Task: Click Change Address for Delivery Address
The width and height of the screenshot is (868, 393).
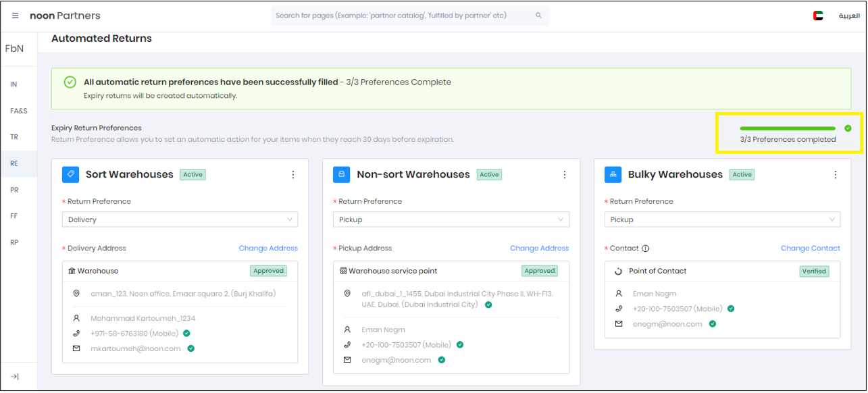Action: pyautogui.click(x=268, y=248)
